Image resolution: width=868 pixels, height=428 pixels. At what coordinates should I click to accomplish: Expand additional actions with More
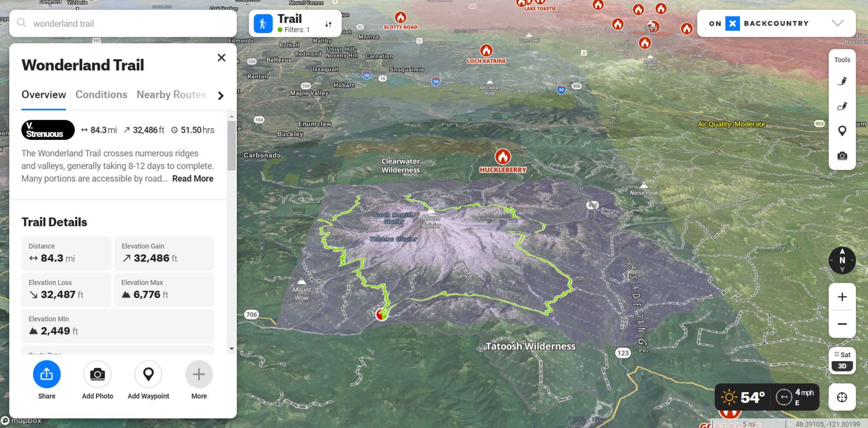point(199,380)
